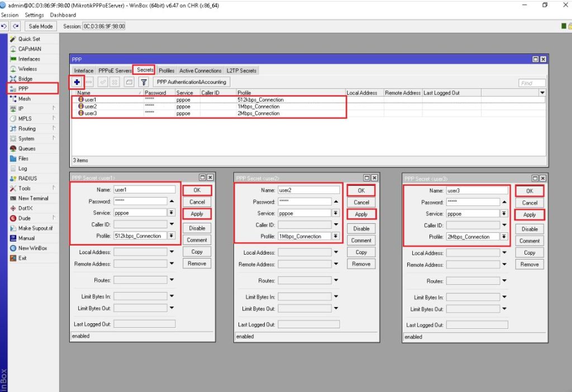Open Settings menu
Screen dimensions: 572x392
point(34,15)
